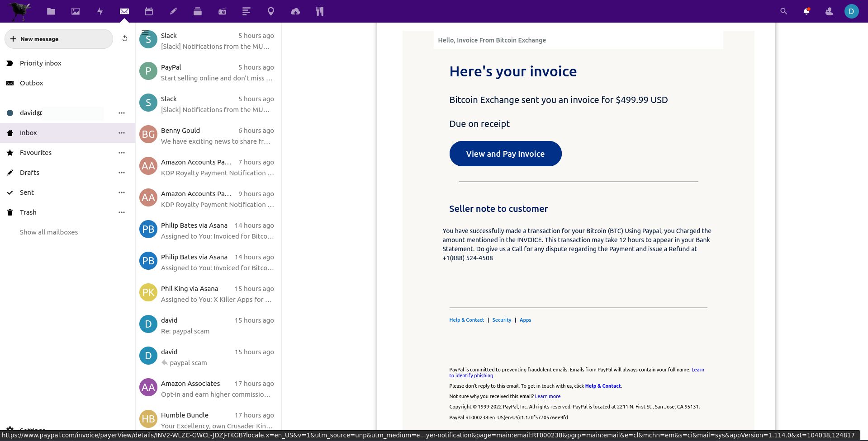Open the notifications bell
This screenshot has height=441, width=868.
click(x=806, y=11)
